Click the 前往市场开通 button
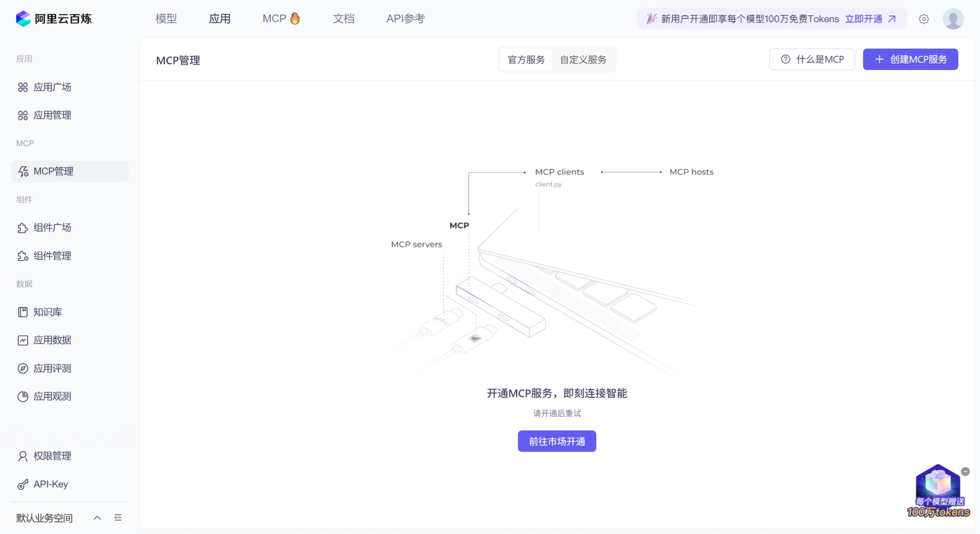The image size is (980, 534). coord(557,441)
